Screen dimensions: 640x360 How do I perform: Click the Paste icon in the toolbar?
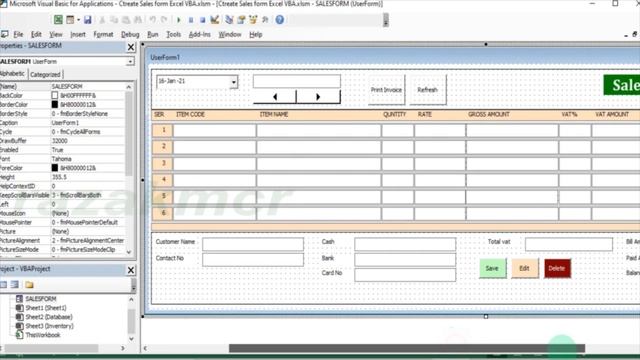click(126, 20)
